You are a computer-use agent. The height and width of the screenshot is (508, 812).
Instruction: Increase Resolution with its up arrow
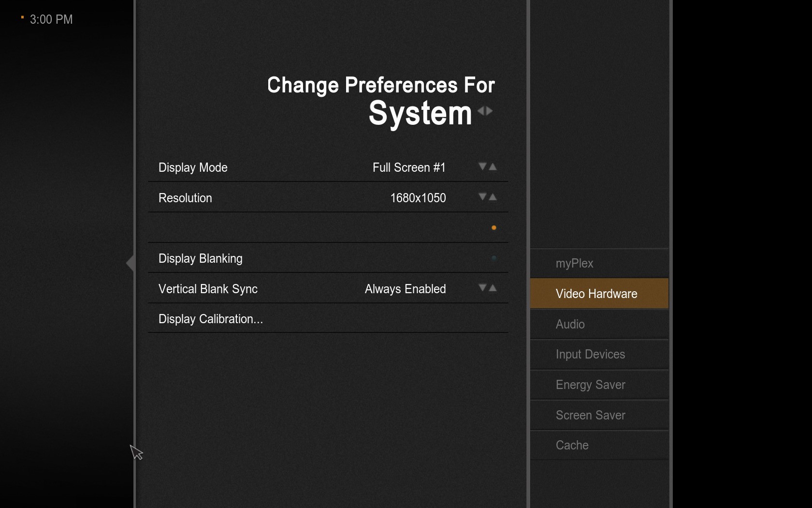[x=493, y=197]
